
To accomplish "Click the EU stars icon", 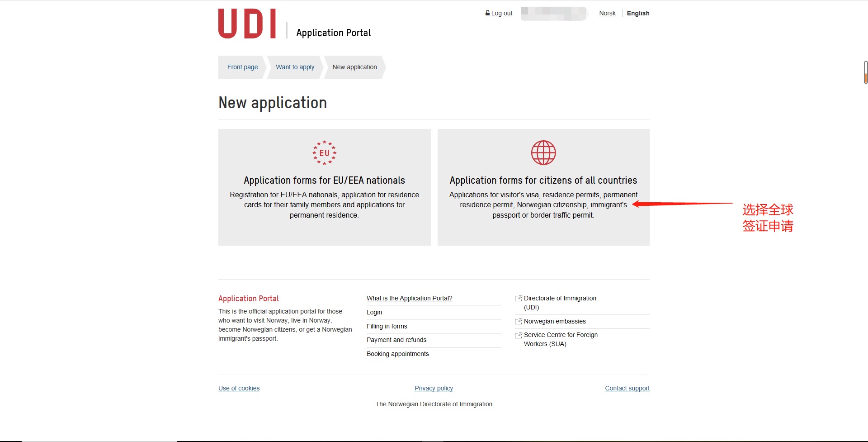I will tap(324, 153).
